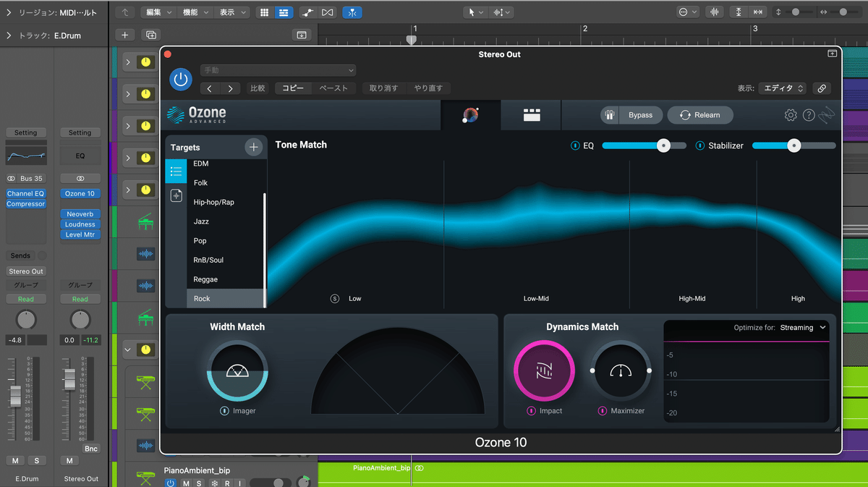Viewport: 868px width, 487px height.
Task: Click the up arrow hierarchy button
Action: pyautogui.click(x=125, y=12)
